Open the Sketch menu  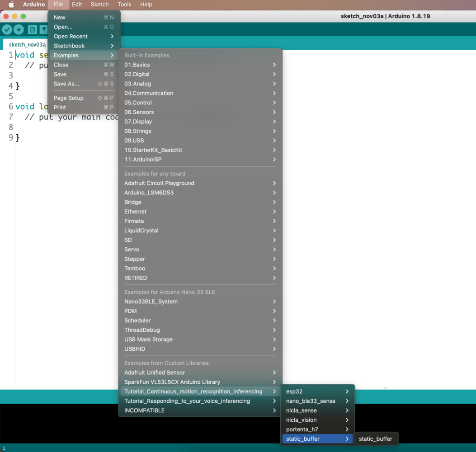point(99,5)
